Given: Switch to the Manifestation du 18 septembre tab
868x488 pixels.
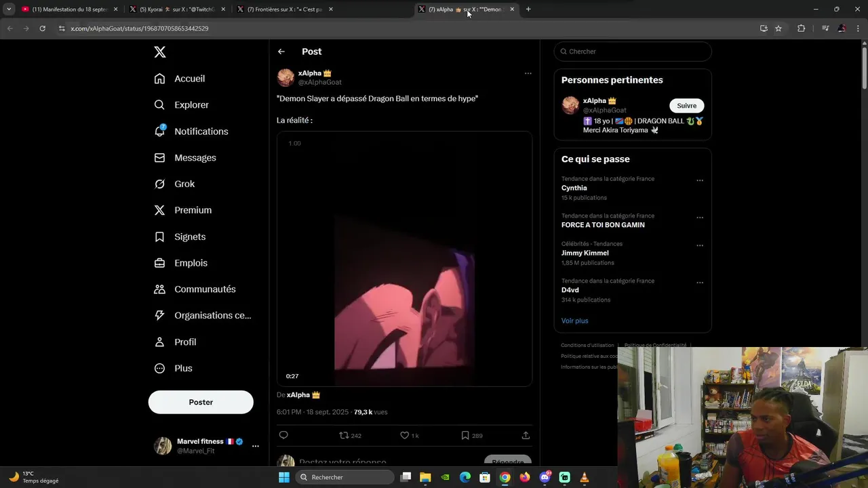Looking at the screenshot, I should (x=70, y=9).
